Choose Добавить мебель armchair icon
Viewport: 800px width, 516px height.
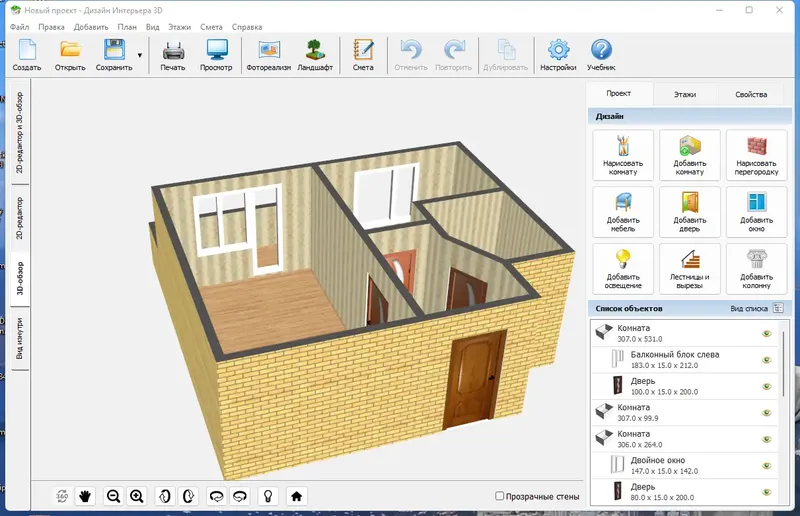coord(622,212)
